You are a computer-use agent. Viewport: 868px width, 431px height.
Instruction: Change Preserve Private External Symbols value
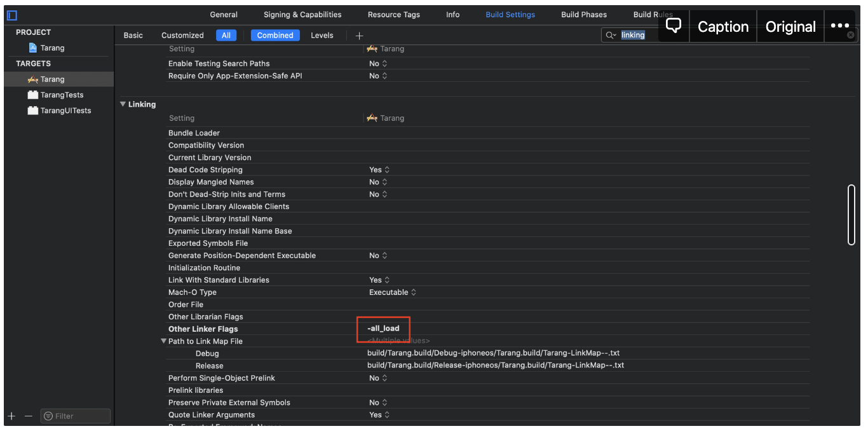[x=378, y=402]
